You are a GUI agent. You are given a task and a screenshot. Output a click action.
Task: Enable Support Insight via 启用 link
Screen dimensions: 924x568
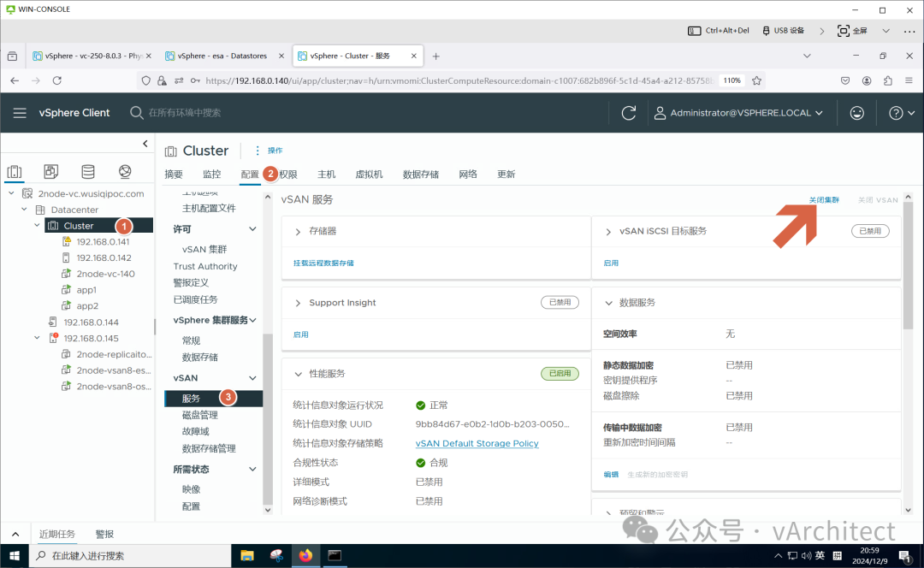(300, 334)
